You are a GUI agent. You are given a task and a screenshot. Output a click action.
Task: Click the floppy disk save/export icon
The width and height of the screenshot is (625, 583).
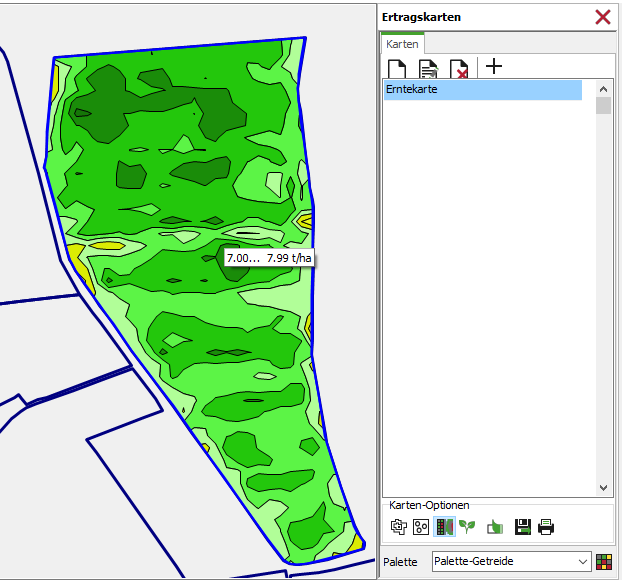[522, 526]
